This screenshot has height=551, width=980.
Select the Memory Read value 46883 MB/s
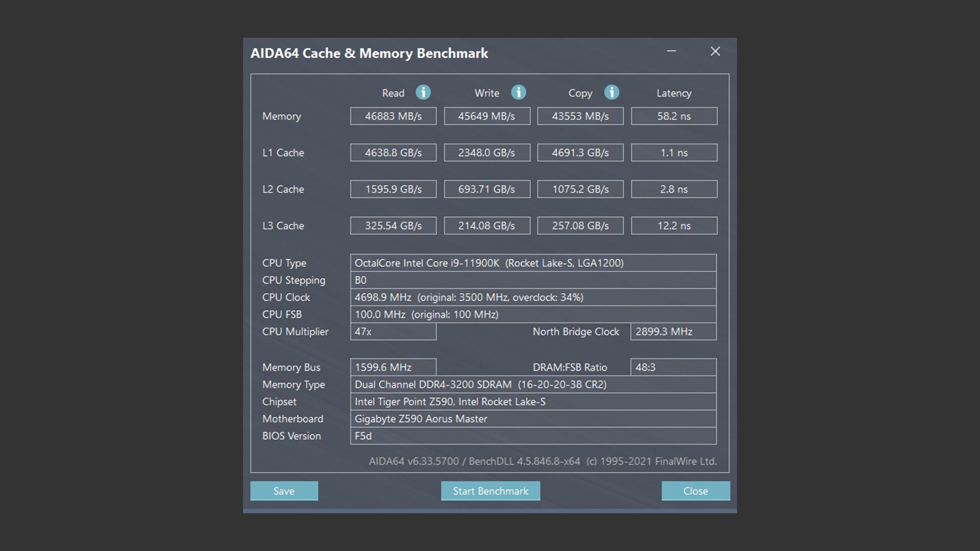point(393,116)
